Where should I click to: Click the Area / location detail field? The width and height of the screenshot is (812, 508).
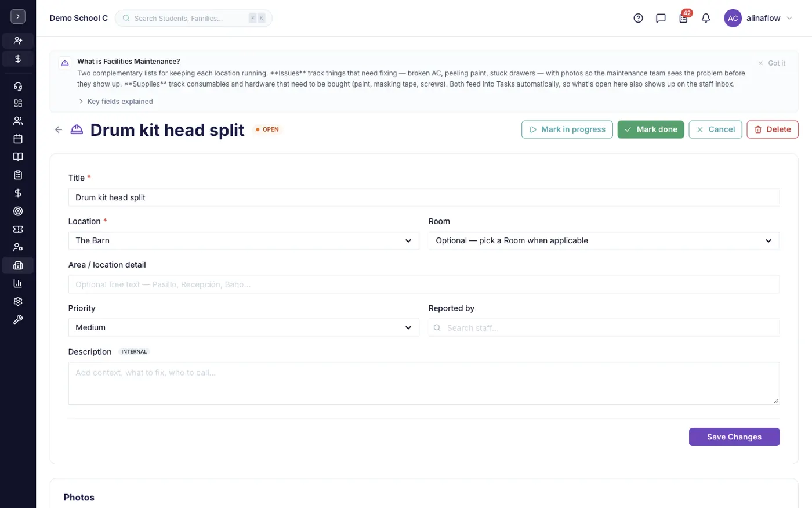pos(424,284)
